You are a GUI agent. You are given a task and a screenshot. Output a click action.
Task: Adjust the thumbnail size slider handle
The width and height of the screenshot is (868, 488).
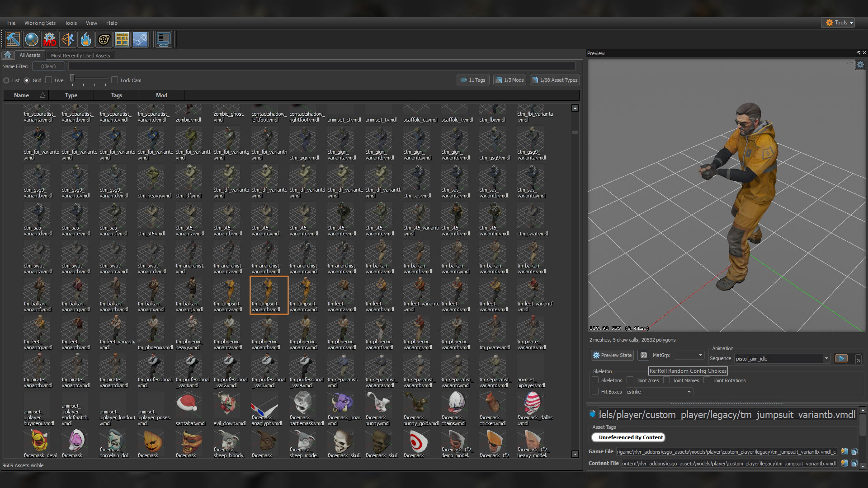(72, 80)
